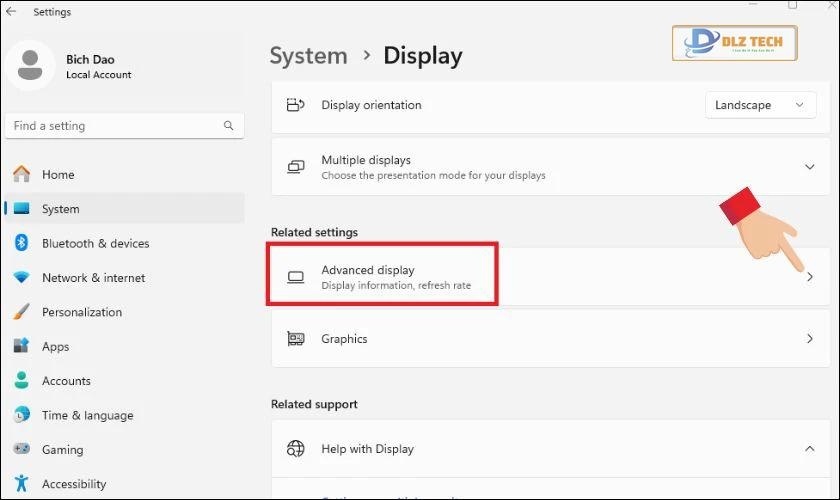Screen dimensions: 840x500
Task: Click the back arrow in Settings title bar
Action: click(x=11, y=12)
